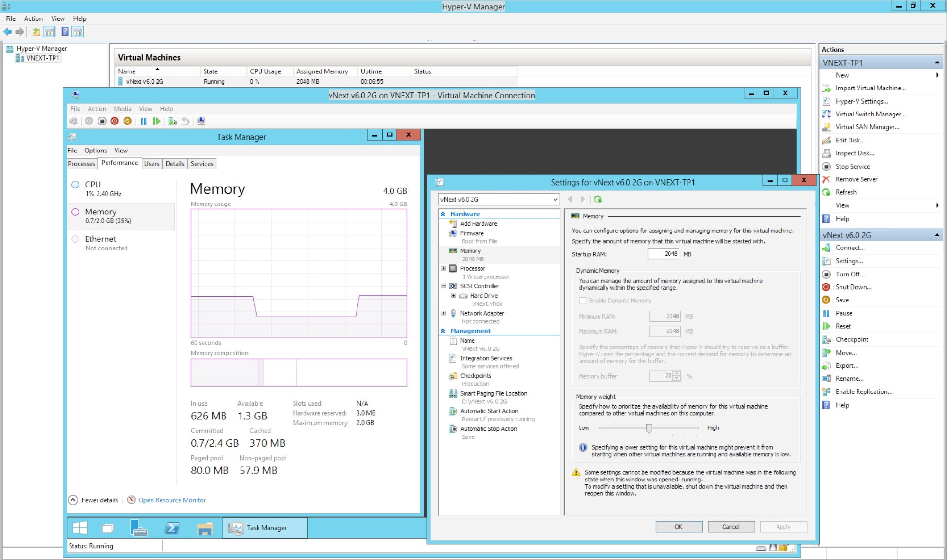Select VNEXT-TP1 server in left tree
Image resolution: width=947 pixels, height=560 pixels.
pos(43,58)
